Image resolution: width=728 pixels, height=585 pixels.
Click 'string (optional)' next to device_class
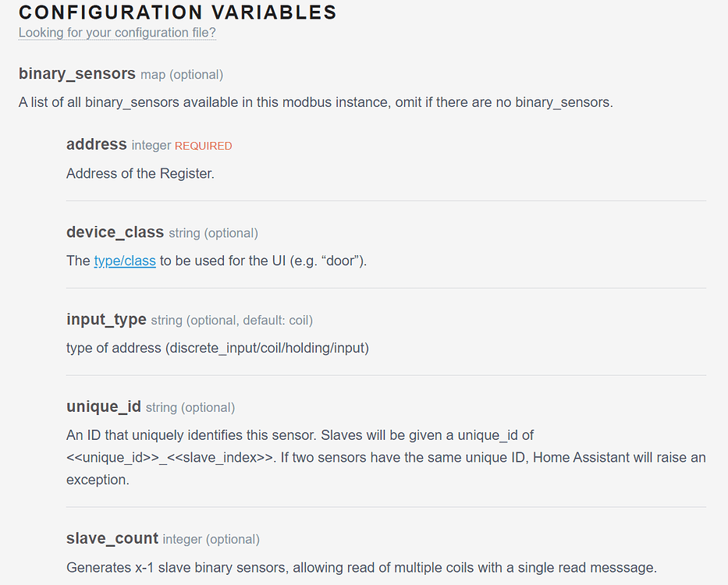point(214,233)
